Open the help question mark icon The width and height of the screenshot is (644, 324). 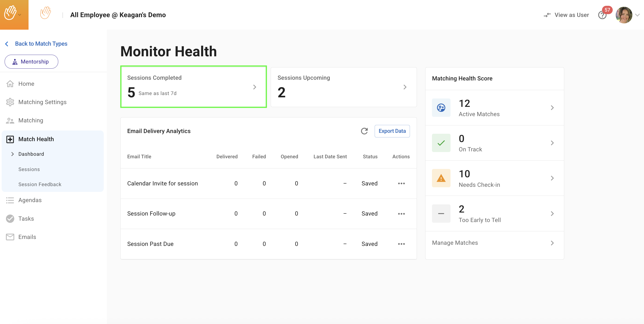[x=602, y=16]
